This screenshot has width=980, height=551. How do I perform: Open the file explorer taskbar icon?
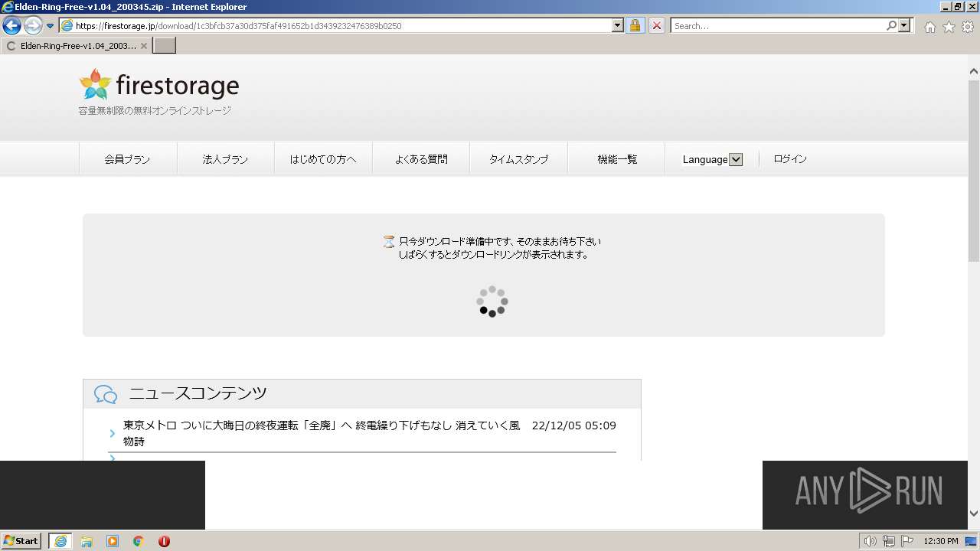pos(87,541)
